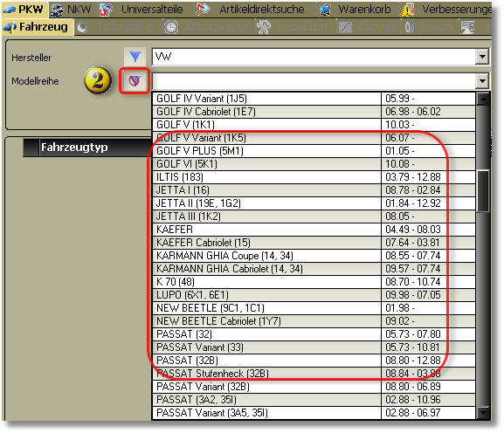Select GOLF VI (5K1)

[x=314, y=164]
